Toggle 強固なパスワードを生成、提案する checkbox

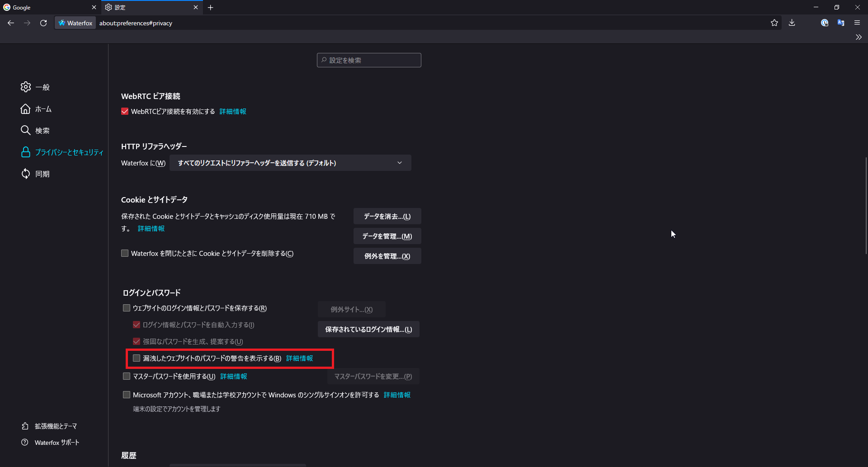[x=137, y=341]
